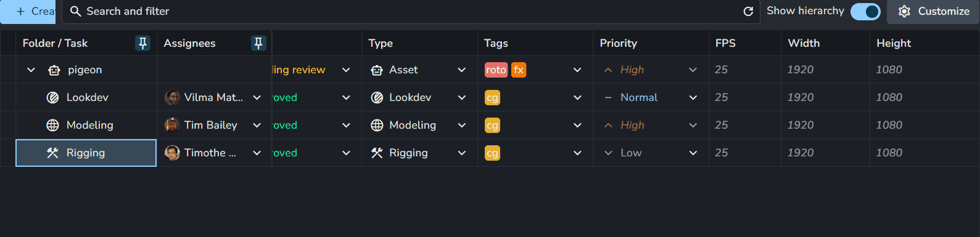Click the pin icon on Assignees column
This screenshot has width=980, height=237.
[x=258, y=43]
